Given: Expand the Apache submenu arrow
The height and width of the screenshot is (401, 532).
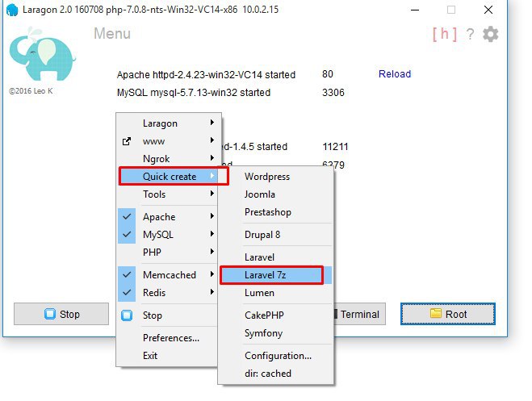Looking at the screenshot, I should (212, 216).
